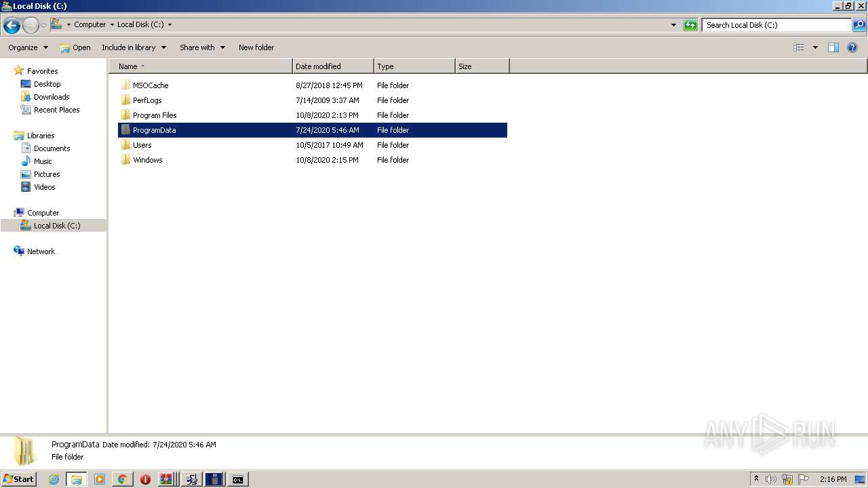Select the MSOCache folder icon
868x488 pixels.
(x=125, y=85)
